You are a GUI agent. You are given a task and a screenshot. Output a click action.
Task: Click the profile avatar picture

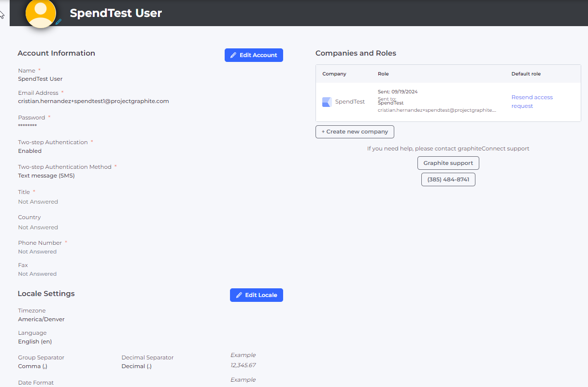tap(41, 13)
